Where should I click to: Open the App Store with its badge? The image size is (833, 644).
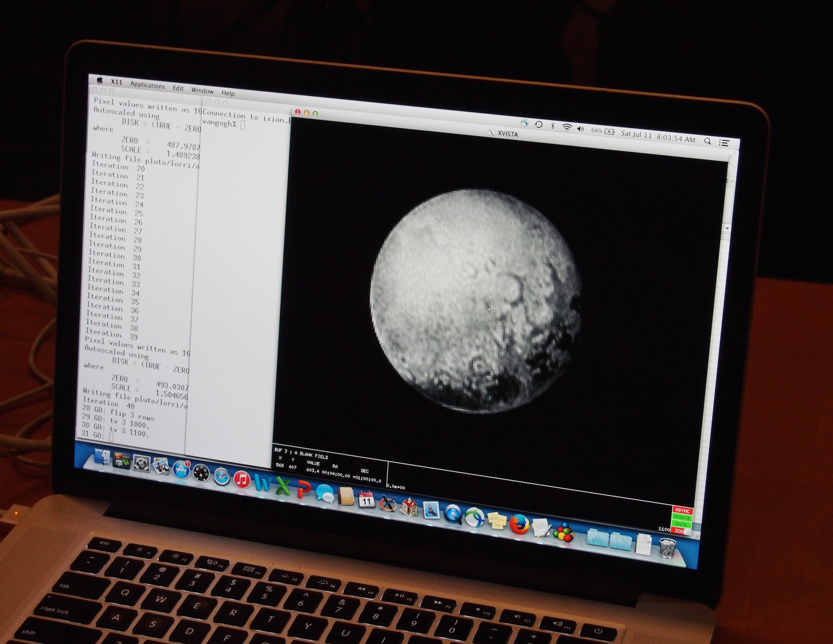pyautogui.click(x=182, y=470)
